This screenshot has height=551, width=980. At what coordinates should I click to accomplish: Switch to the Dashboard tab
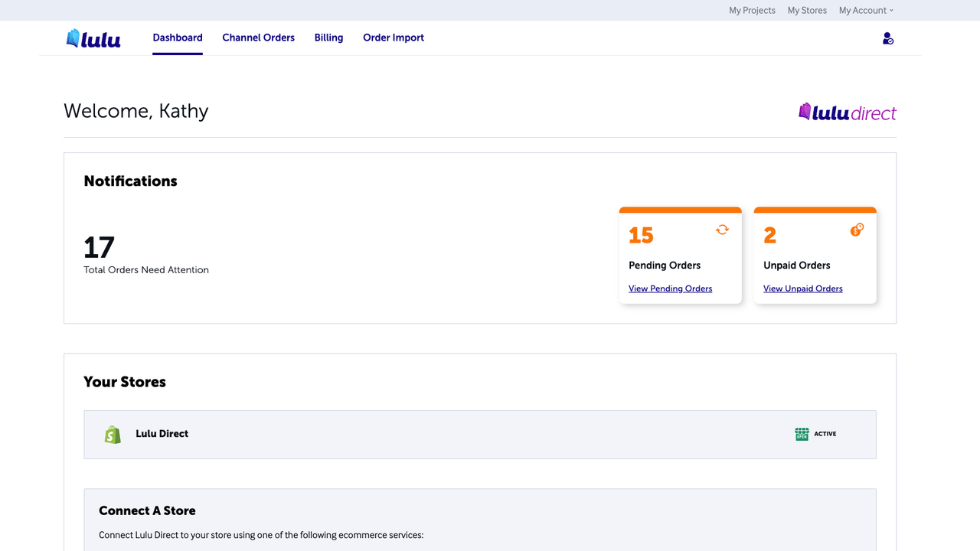[x=178, y=37]
